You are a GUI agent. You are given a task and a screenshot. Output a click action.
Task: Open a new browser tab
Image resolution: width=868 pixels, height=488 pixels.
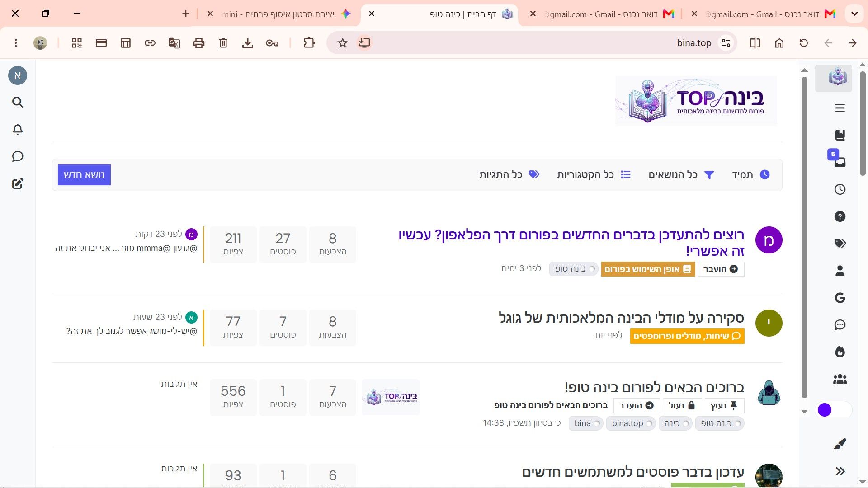186,14
